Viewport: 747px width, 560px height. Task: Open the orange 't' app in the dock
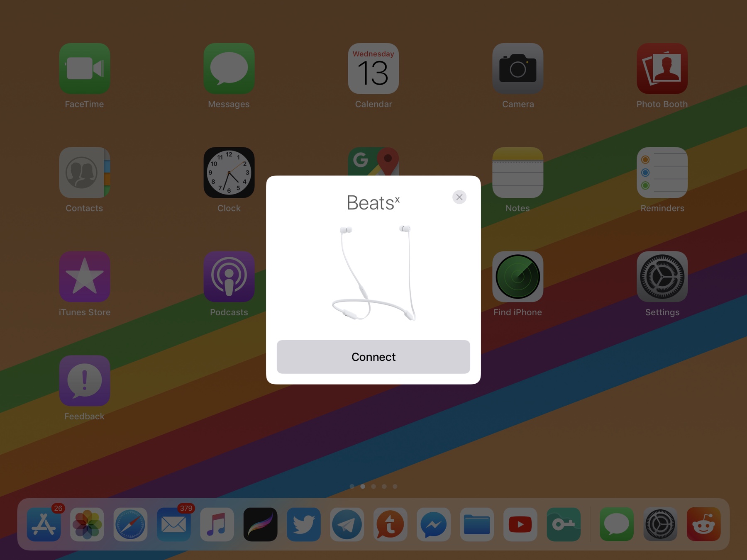pyautogui.click(x=390, y=524)
